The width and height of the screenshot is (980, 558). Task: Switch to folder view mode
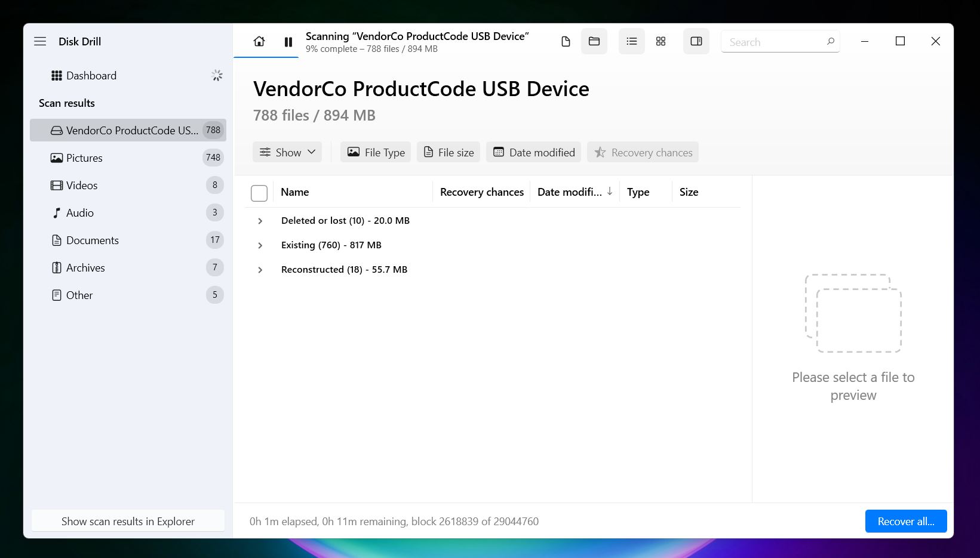tap(594, 41)
